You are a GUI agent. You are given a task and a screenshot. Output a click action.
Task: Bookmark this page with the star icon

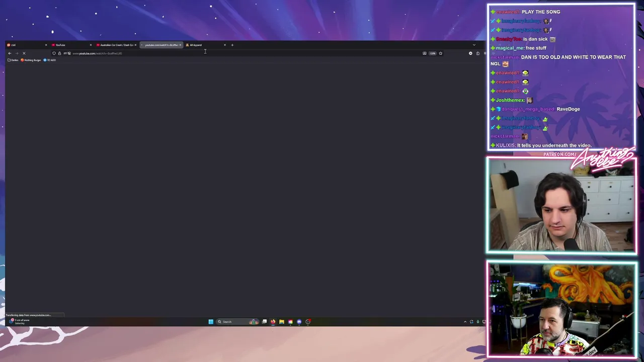441,53
